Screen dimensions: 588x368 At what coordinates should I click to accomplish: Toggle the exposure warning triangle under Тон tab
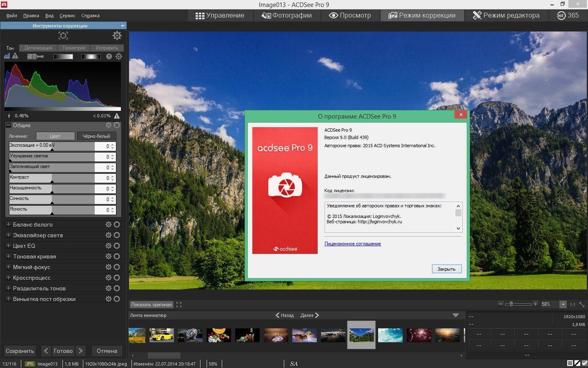(x=16, y=56)
